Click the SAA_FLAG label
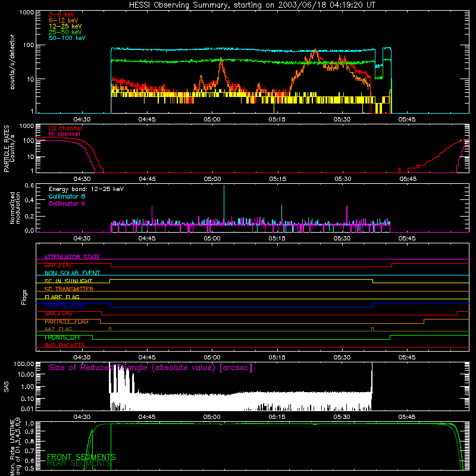The image size is (476, 476). tap(58, 314)
